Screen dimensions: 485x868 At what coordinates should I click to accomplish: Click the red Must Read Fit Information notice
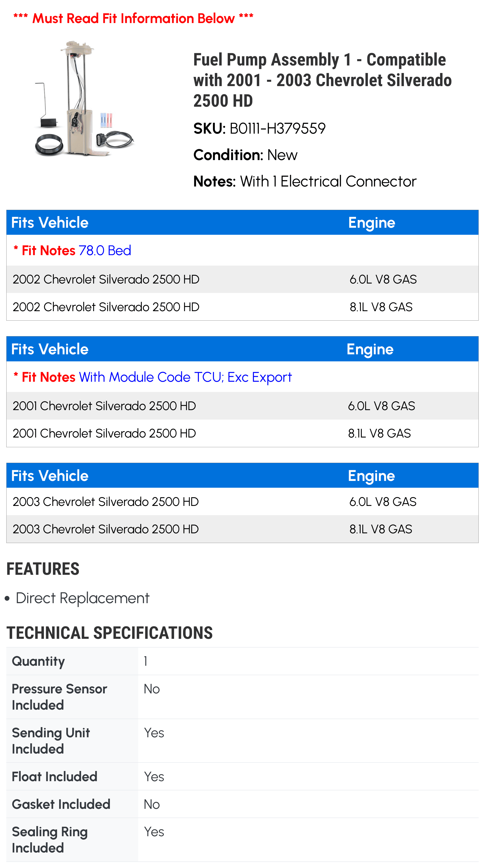click(133, 18)
